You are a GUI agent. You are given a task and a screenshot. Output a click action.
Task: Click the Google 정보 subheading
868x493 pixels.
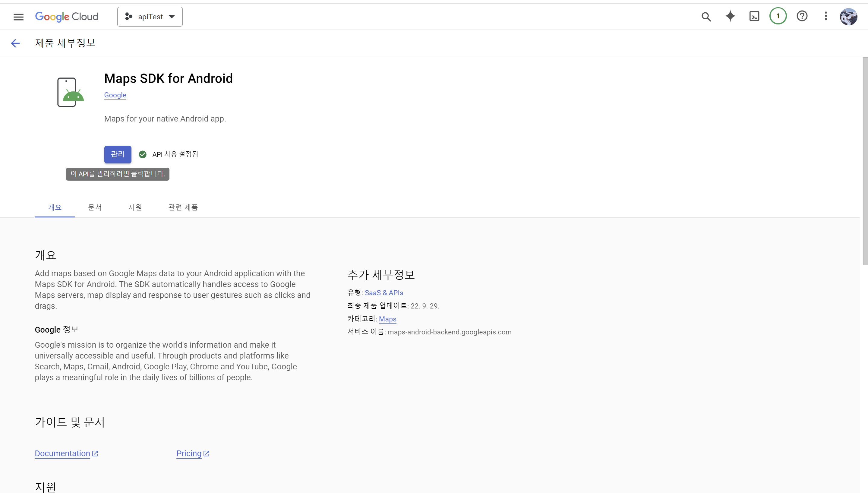point(57,330)
